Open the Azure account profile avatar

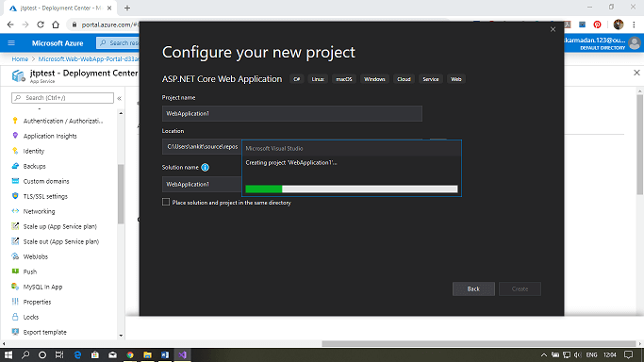tap(635, 43)
